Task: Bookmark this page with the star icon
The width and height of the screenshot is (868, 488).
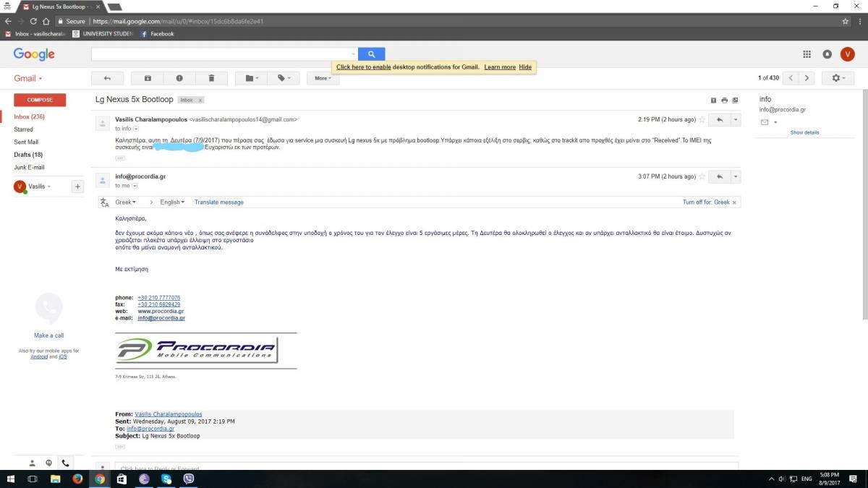Action: [x=845, y=21]
